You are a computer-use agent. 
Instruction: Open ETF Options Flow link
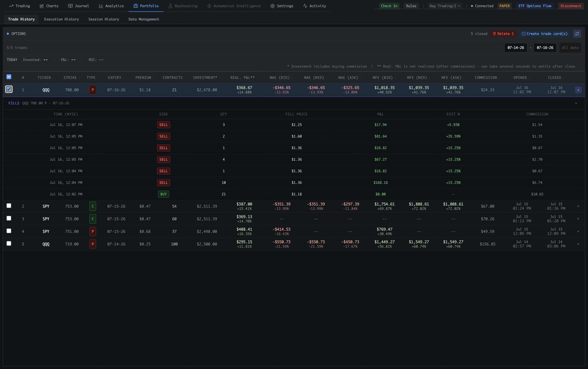tap(535, 6)
